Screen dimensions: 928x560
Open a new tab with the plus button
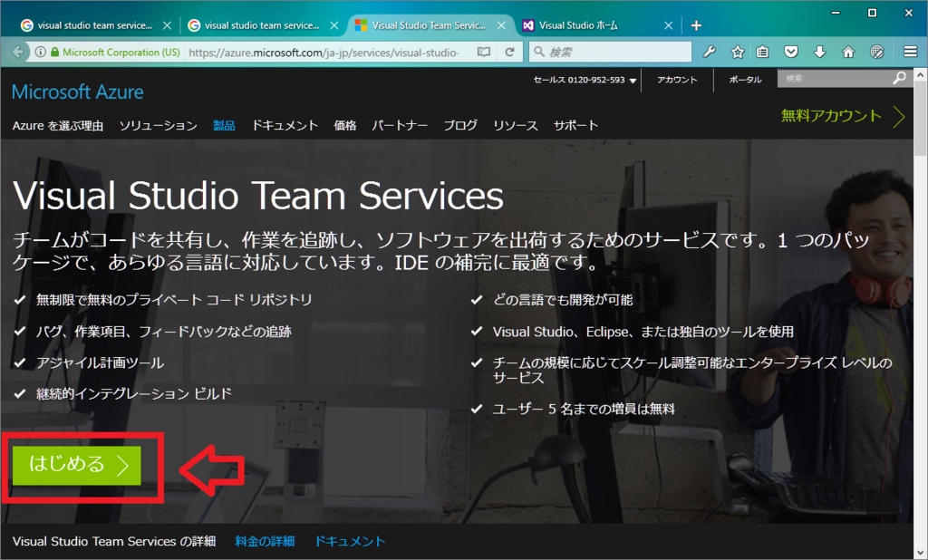696,25
